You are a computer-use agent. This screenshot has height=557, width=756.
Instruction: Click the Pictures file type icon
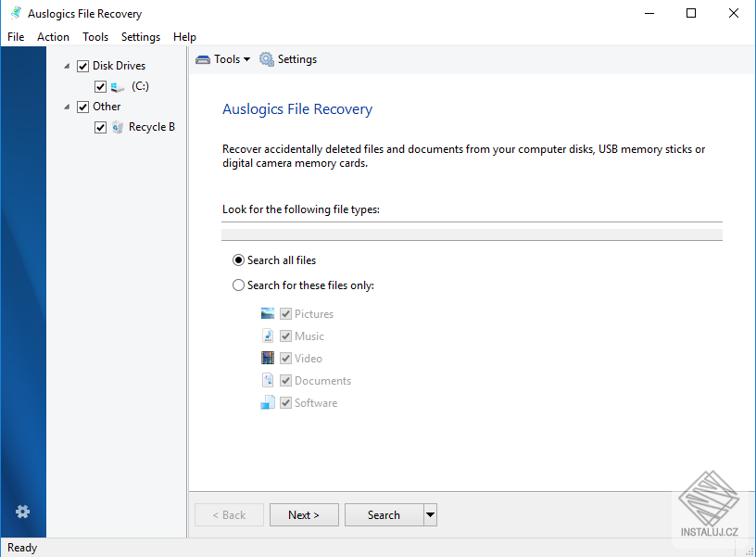pos(269,313)
